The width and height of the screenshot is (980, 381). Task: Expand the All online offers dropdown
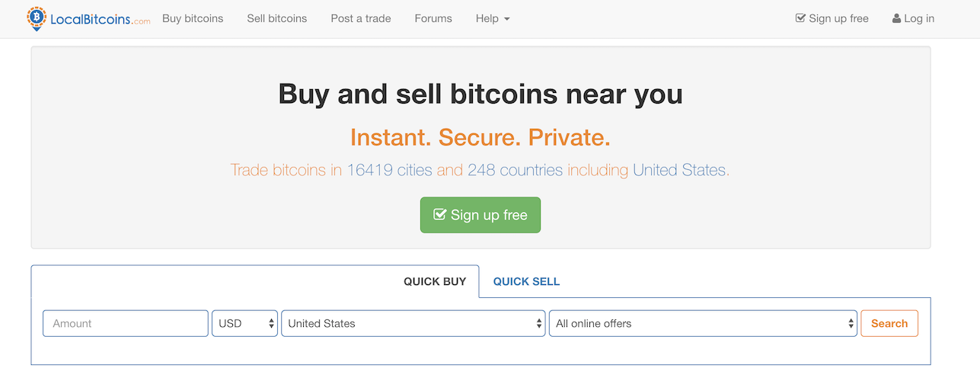(703, 323)
